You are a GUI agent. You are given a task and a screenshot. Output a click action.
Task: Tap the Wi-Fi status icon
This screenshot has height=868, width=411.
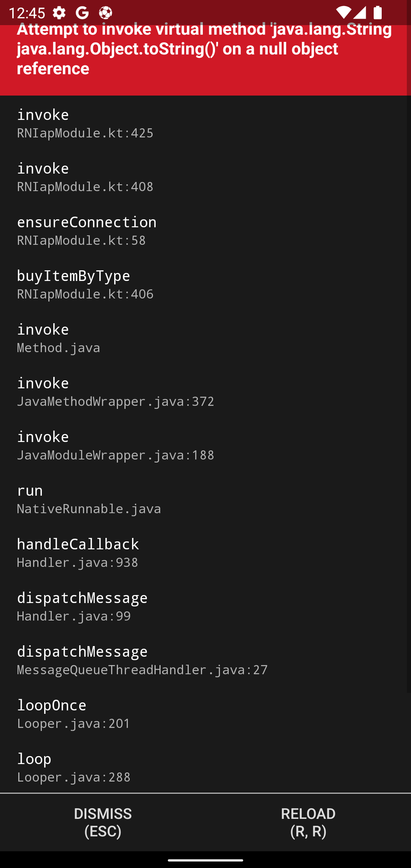pyautogui.click(x=344, y=13)
